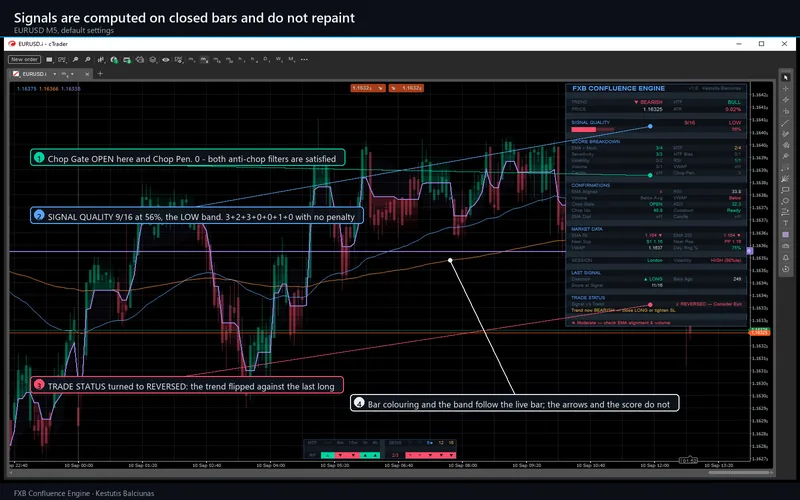Select the m30 timeframe
Screen dimensions: 800x500
(229, 59)
